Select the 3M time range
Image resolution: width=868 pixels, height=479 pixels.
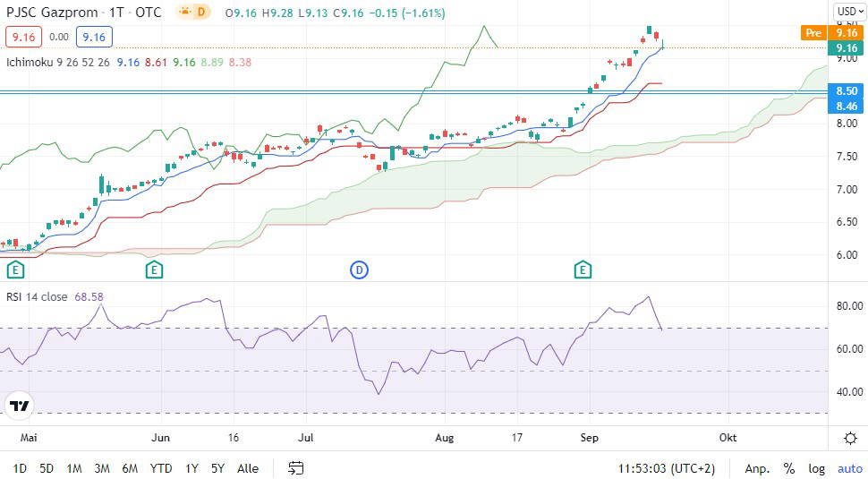102,468
